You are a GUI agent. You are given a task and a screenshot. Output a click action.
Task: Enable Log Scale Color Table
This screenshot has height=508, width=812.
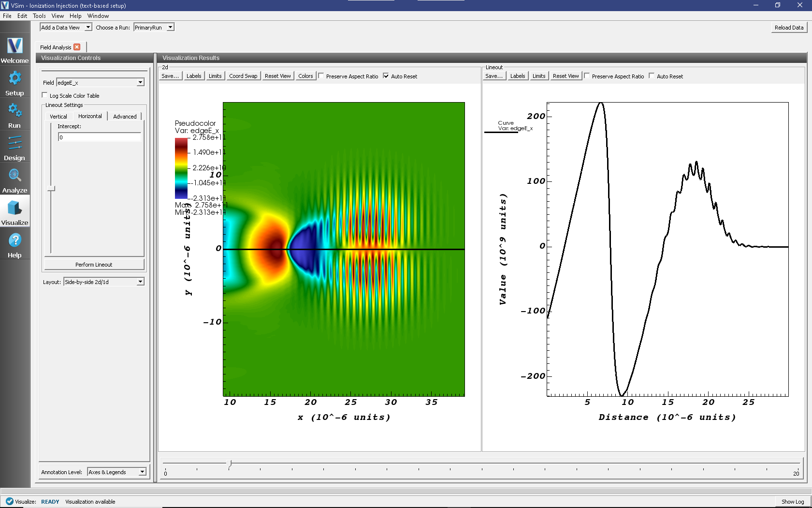(45, 95)
